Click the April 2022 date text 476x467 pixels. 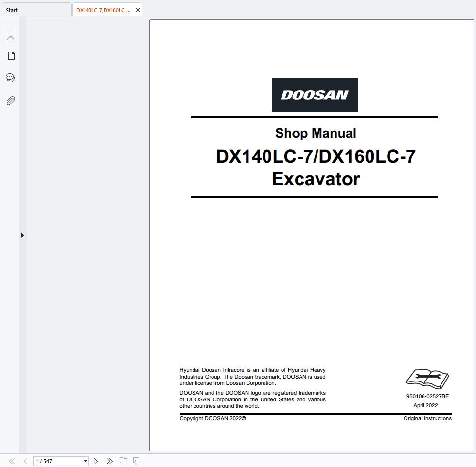pyautogui.click(x=425, y=405)
